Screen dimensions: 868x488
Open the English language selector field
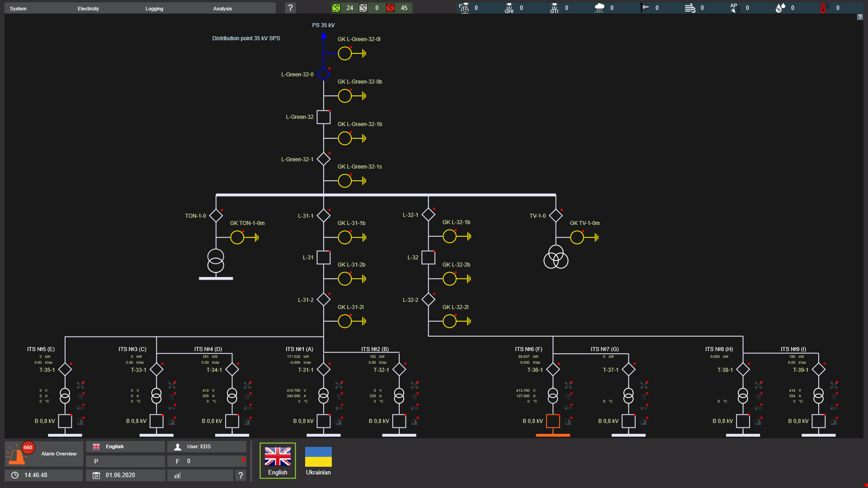[x=125, y=446]
